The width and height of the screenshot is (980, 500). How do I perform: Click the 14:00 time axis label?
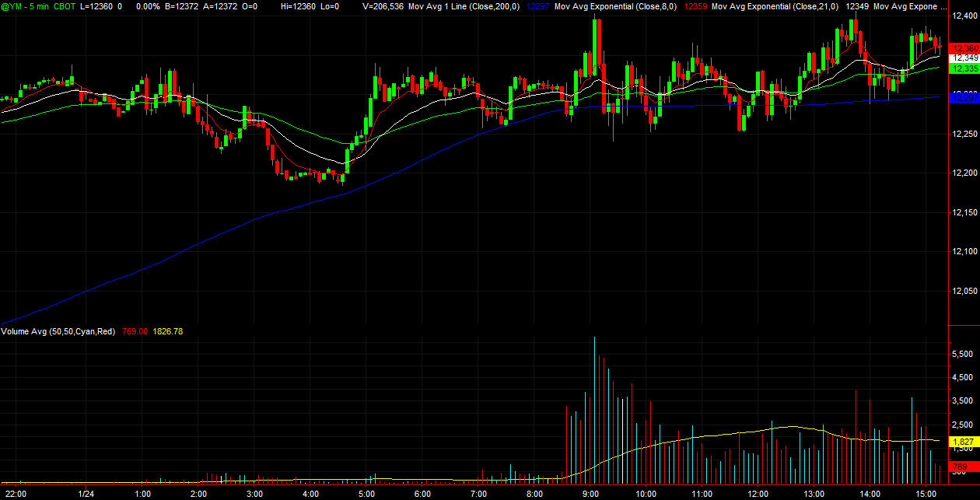pos(870,494)
